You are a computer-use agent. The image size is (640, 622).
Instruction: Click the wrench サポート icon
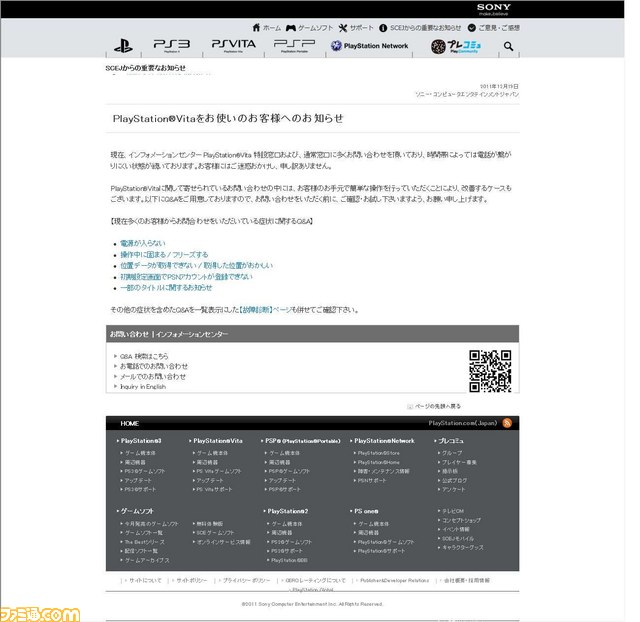(x=343, y=28)
